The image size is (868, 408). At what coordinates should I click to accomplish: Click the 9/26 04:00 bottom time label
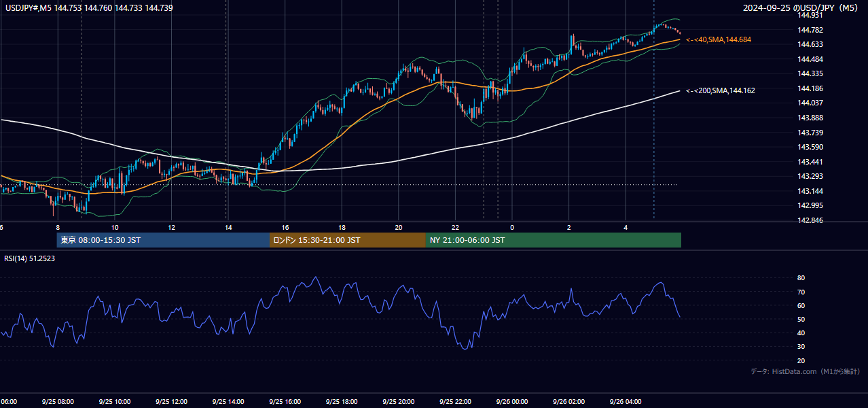(626, 402)
